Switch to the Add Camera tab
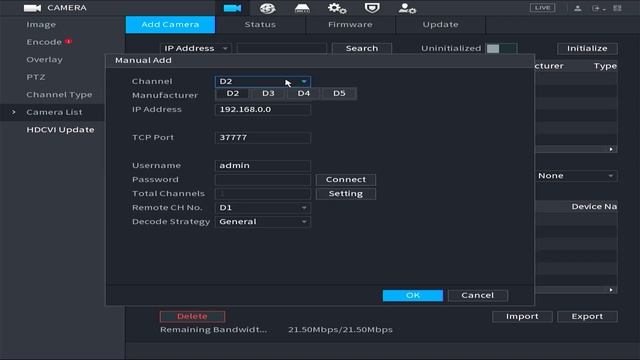The image size is (640, 360). point(170,24)
